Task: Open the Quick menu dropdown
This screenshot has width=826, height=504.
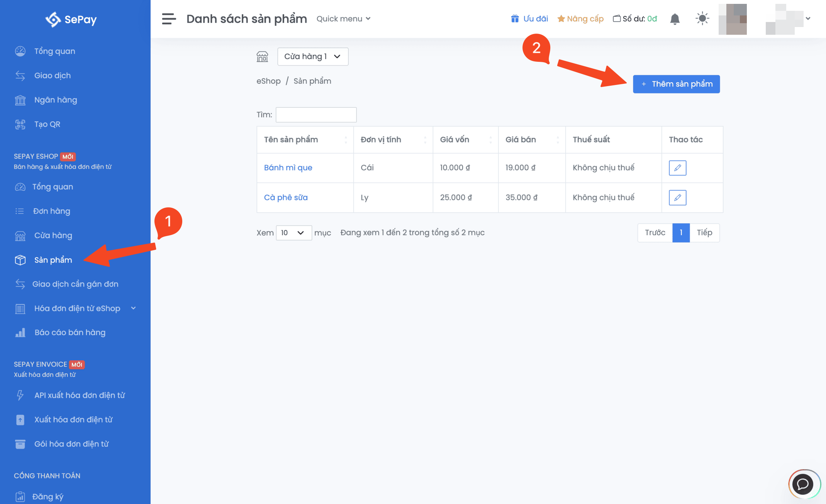Action: coord(343,19)
